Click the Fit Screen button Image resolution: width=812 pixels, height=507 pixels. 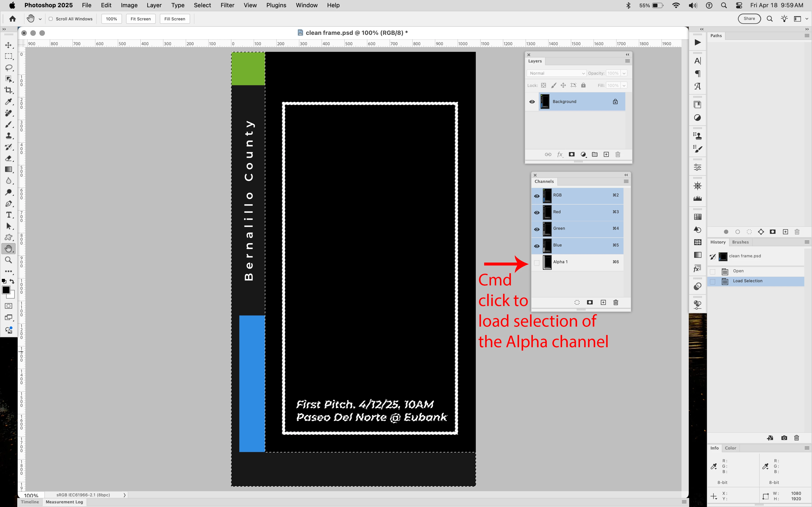pos(141,19)
